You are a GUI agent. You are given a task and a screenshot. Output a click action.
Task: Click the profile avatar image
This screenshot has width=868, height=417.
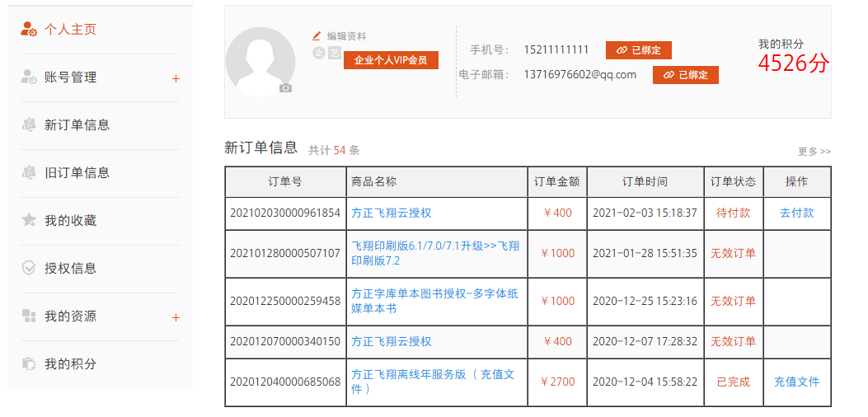(260, 62)
